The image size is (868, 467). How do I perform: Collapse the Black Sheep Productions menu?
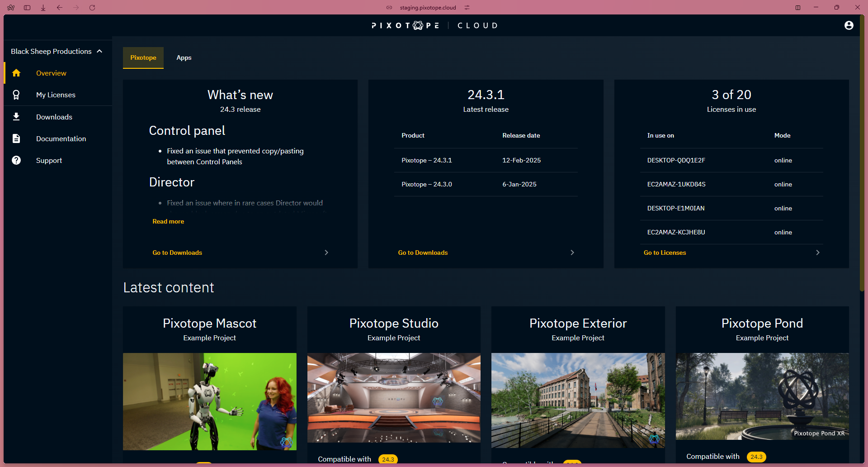[99, 51]
